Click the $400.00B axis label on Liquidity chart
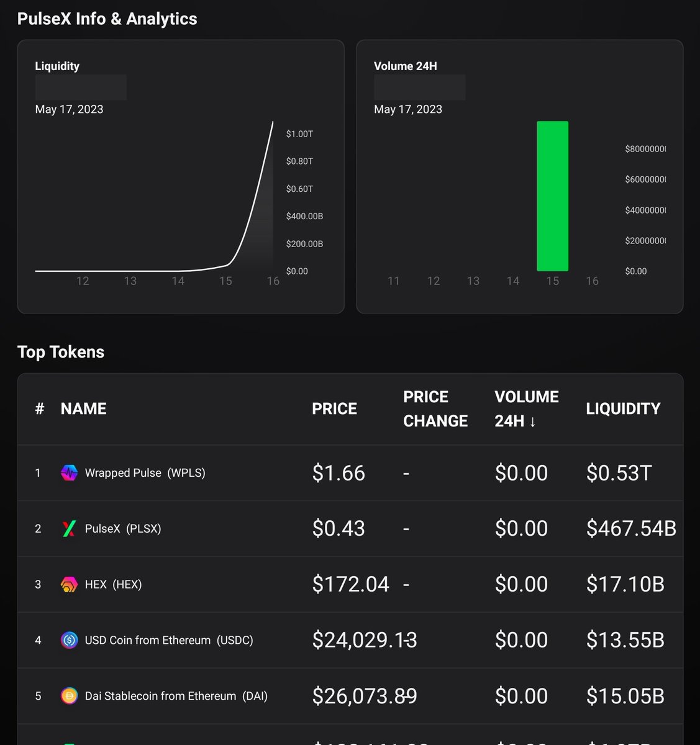 click(x=304, y=216)
